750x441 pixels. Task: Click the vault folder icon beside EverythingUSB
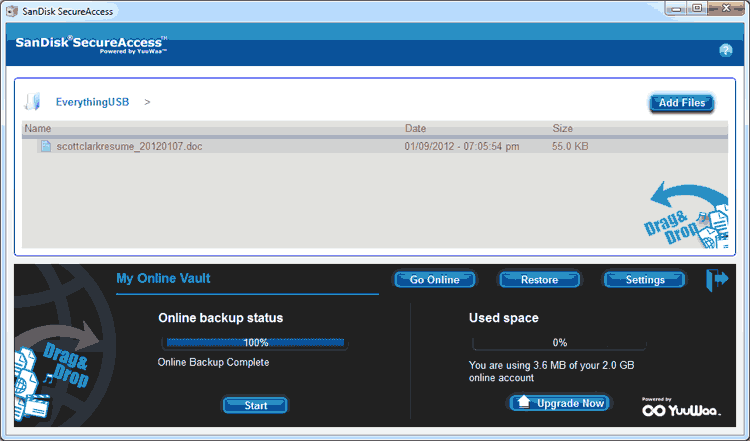click(33, 101)
